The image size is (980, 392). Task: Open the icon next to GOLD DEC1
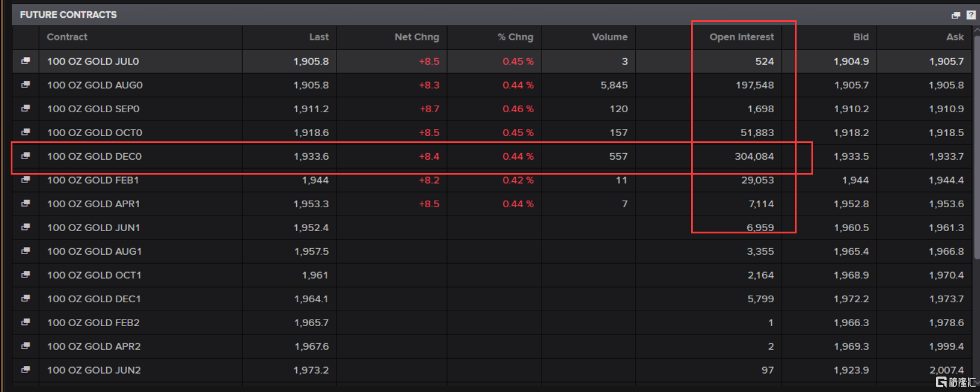click(x=26, y=299)
